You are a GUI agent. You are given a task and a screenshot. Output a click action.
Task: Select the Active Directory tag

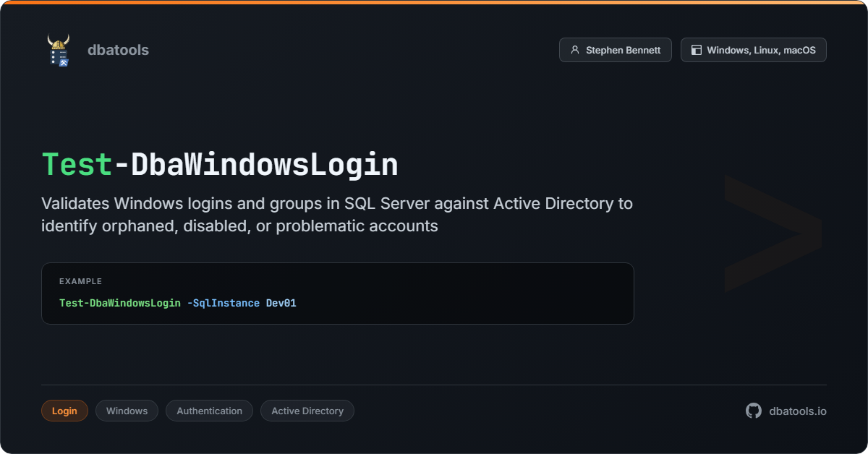click(307, 411)
